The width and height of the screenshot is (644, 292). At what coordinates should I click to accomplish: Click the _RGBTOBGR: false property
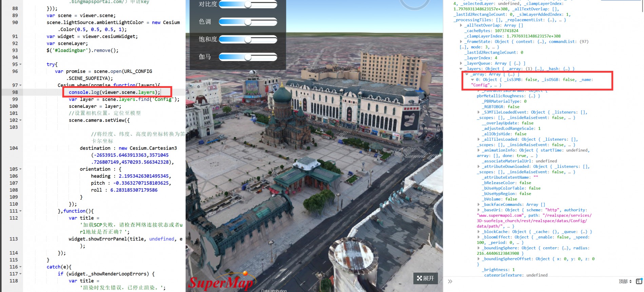501,107
